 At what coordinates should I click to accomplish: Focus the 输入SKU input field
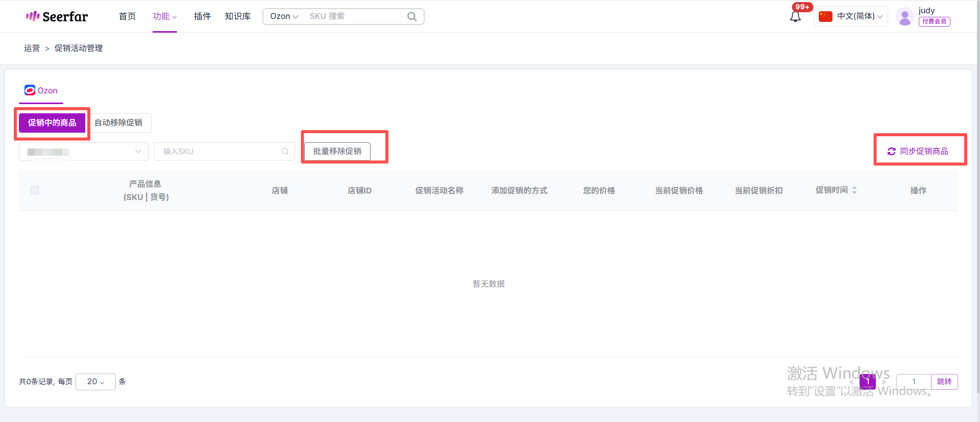pos(219,152)
